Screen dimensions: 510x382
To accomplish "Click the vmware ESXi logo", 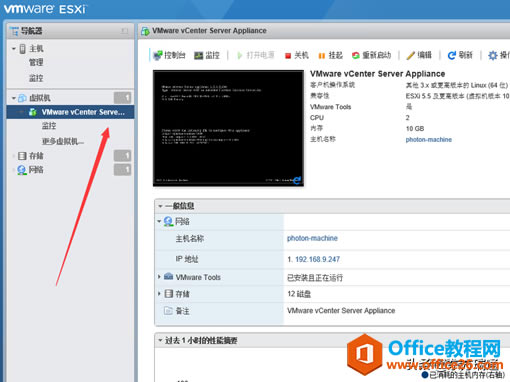I will [45, 9].
